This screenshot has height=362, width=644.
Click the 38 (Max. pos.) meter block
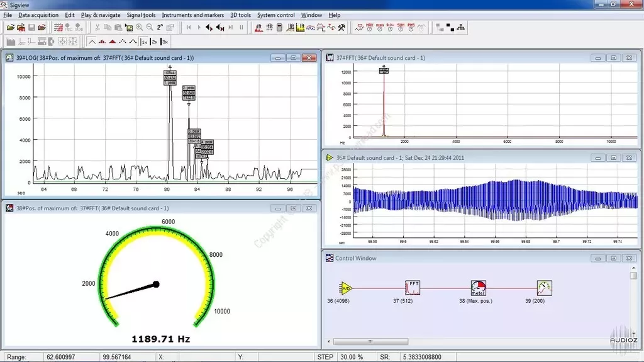(x=478, y=288)
